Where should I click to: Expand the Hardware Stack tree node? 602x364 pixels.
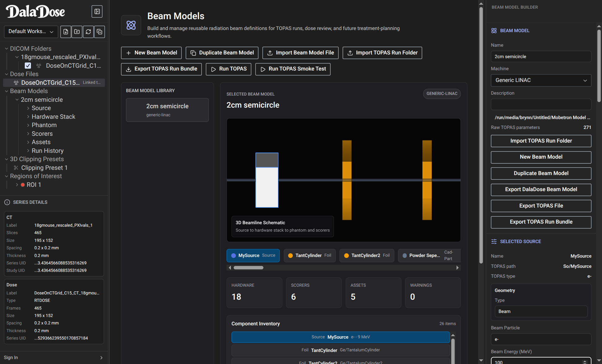pos(28,117)
